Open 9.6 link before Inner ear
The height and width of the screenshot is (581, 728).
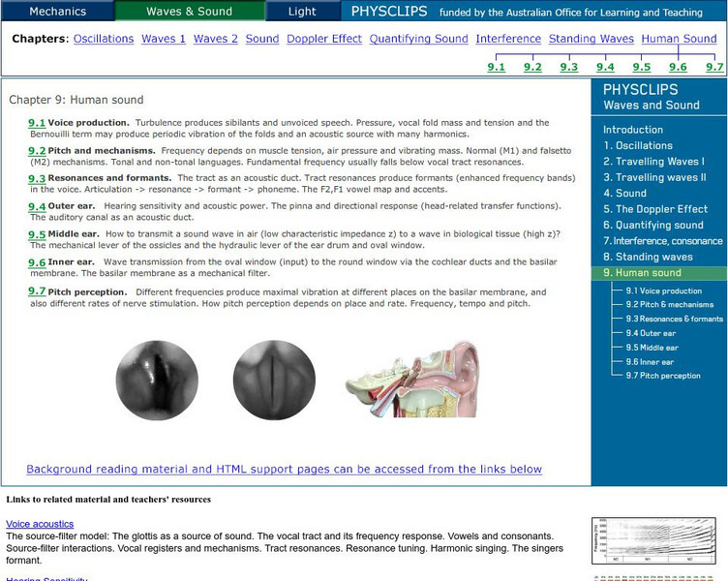37,262
